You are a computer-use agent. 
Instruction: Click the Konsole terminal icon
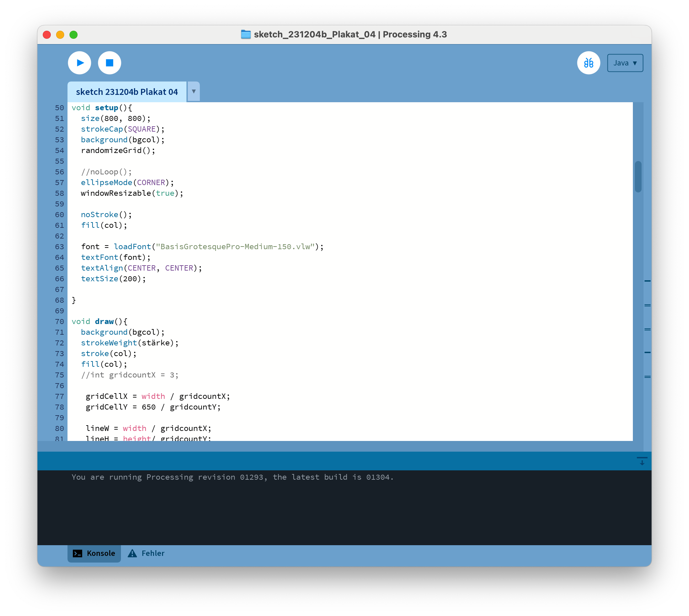click(78, 553)
